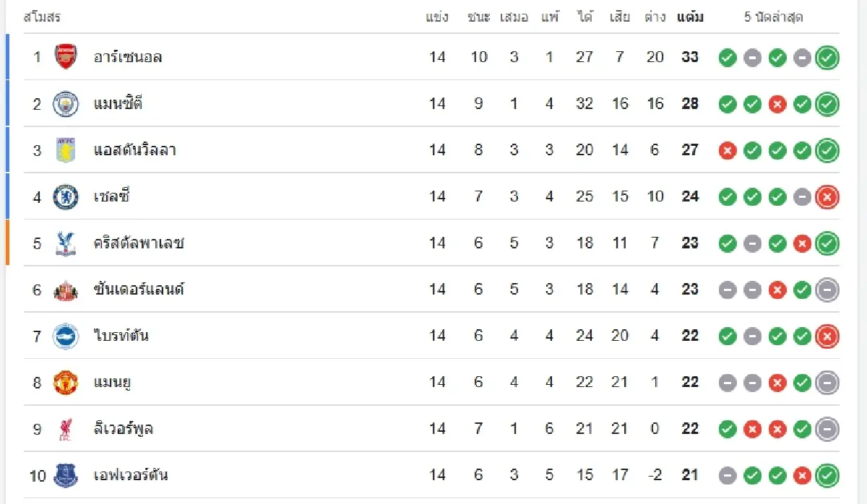Click the Chelsea club crest icon
867x504 pixels.
point(66,196)
